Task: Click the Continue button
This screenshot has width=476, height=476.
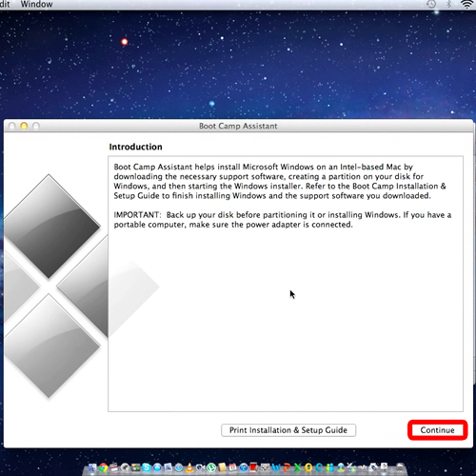Action: click(437, 430)
